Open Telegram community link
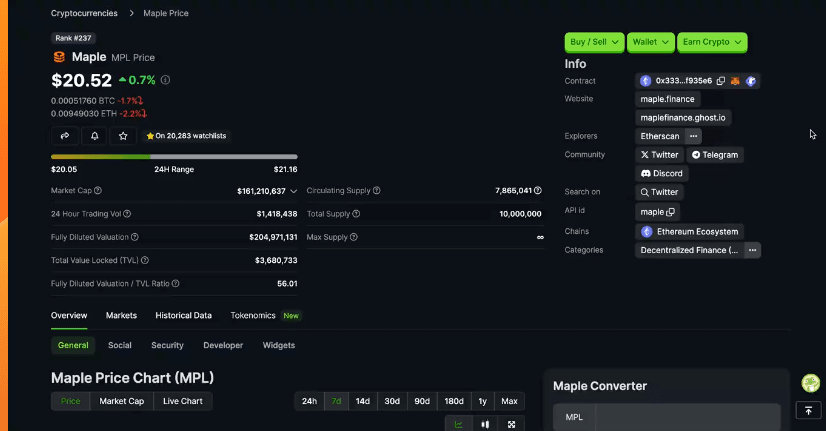 point(715,155)
